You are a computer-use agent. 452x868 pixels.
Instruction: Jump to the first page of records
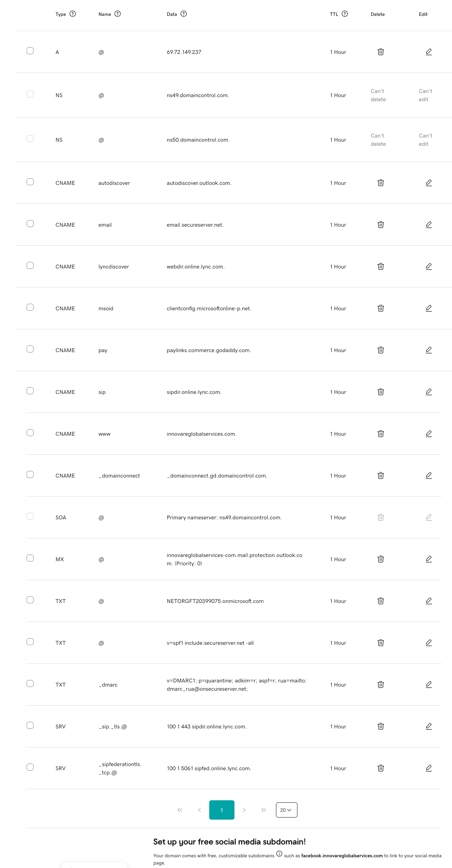[x=180, y=810]
